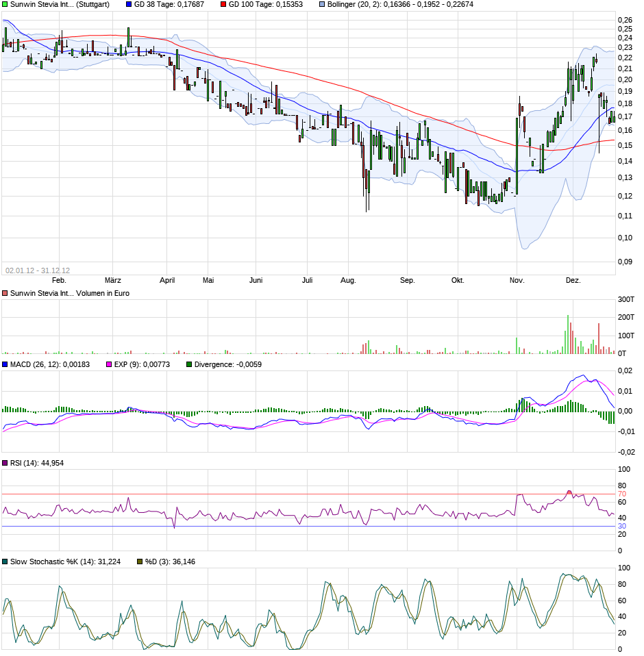The height and width of the screenshot is (656, 644).
Task: Click the 'Juli' month axis label
Action: [308, 280]
